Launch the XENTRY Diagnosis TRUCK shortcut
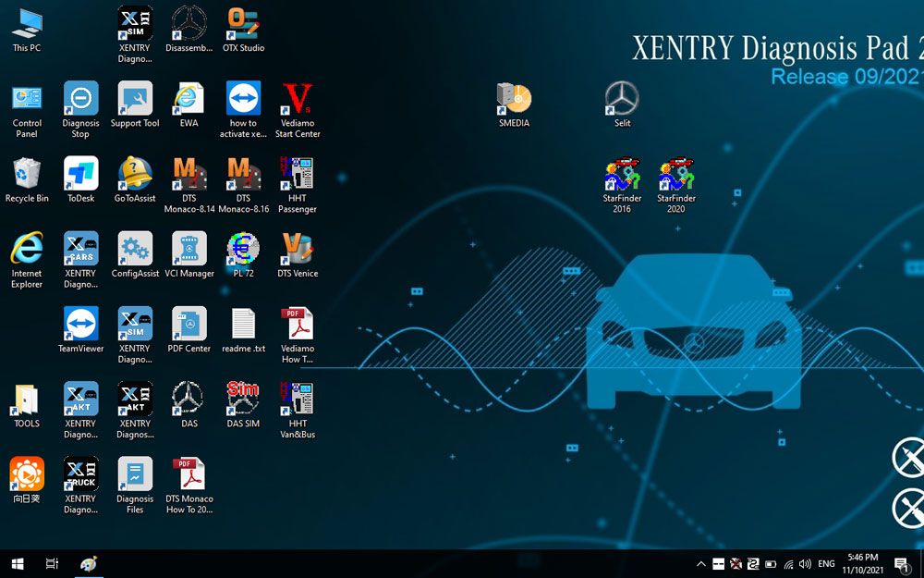This screenshot has height=578, width=924. (80, 486)
